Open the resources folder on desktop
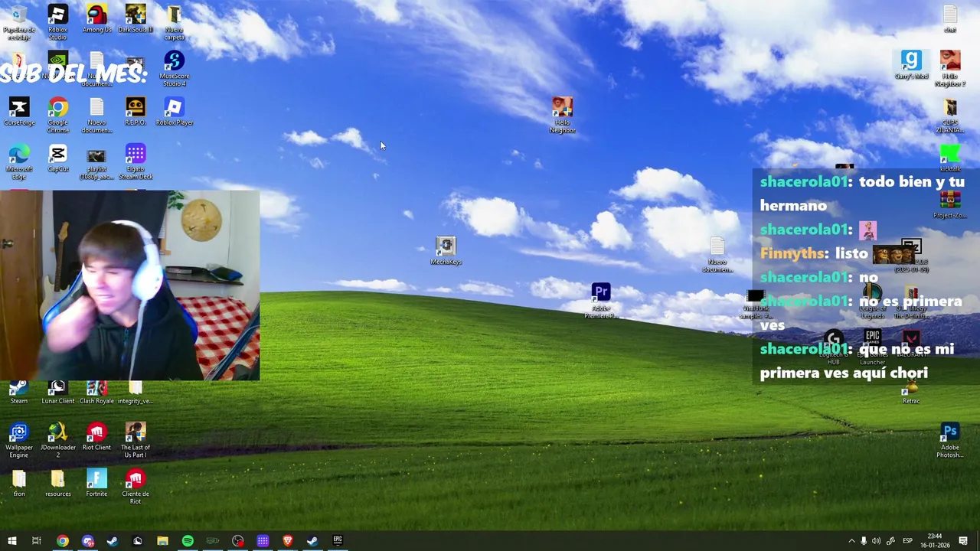Image resolution: width=980 pixels, height=551 pixels. coord(57,483)
